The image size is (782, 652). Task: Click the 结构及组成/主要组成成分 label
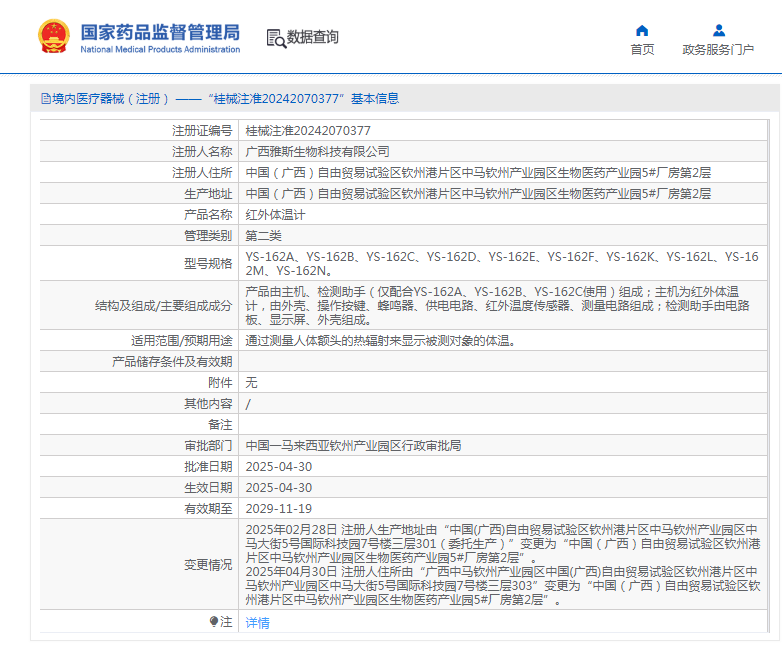coord(164,306)
